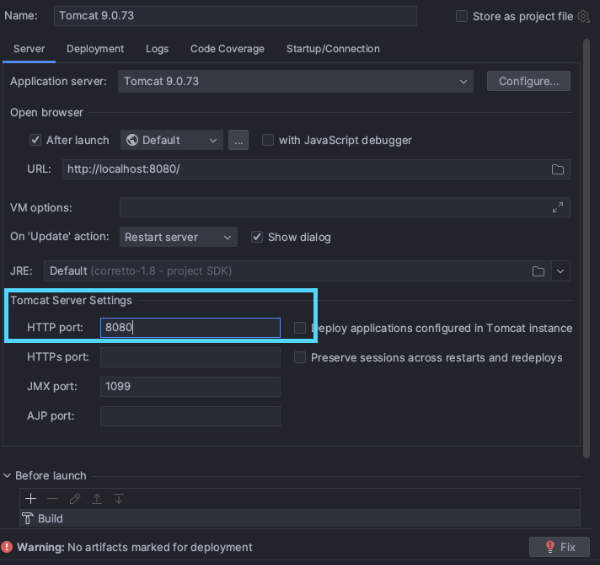Check Deploy applications configured in Tomcat instance
Screen dimensions: 600x565
point(300,328)
